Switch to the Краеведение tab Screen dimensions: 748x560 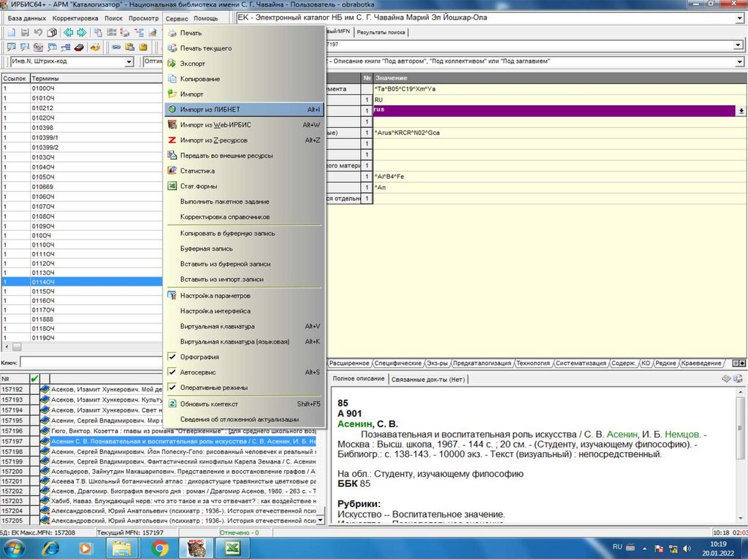701,363
